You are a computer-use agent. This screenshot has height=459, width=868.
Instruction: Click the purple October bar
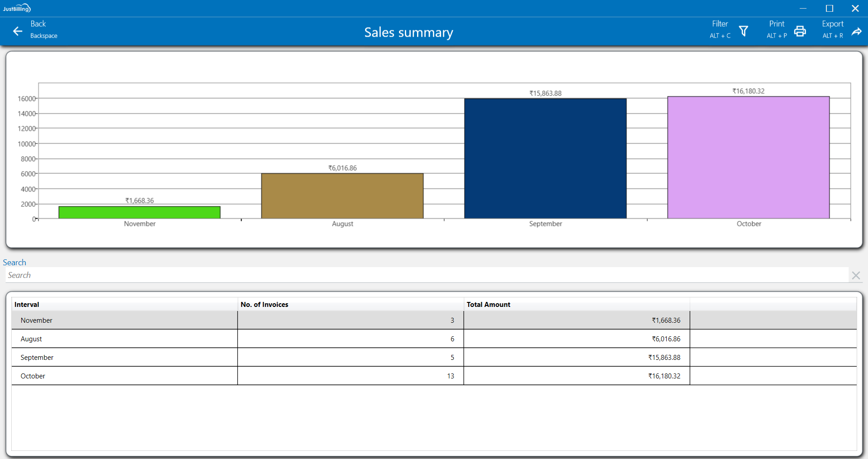(748, 158)
